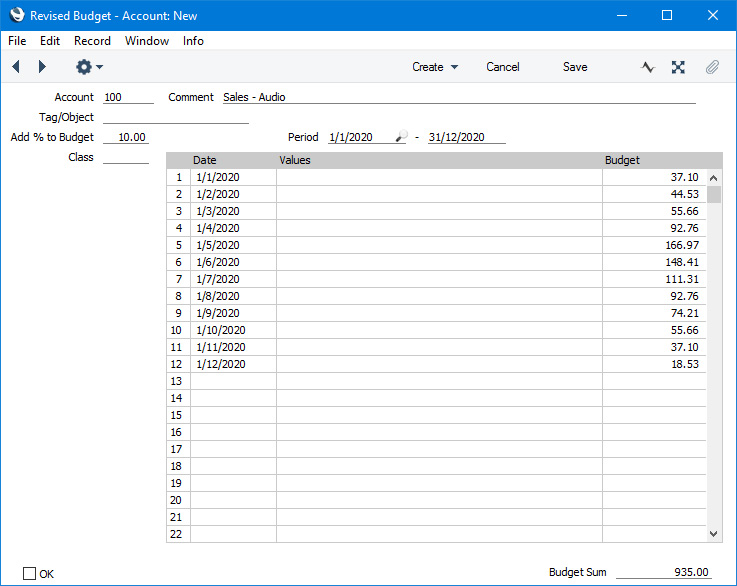Open the Window menu
Screen dimensions: 737x586
pos(147,41)
